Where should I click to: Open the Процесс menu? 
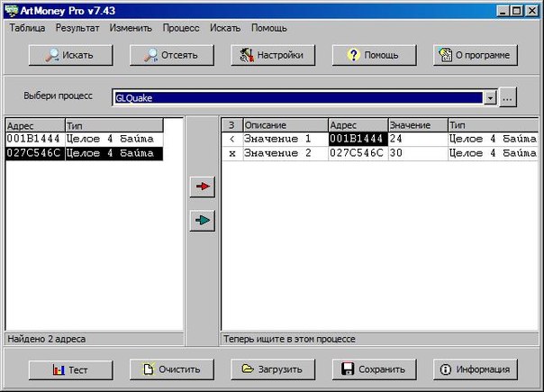(x=181, y=28)
